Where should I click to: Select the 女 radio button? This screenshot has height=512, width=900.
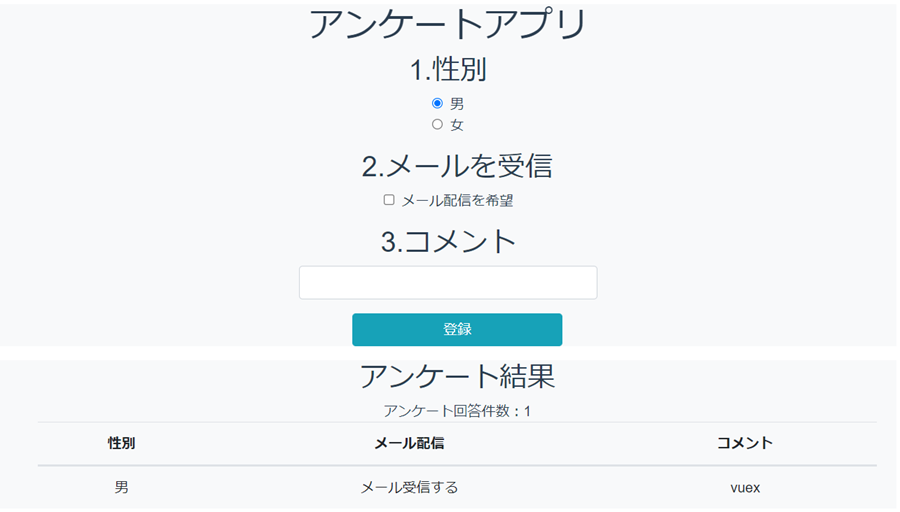[437, 125]
